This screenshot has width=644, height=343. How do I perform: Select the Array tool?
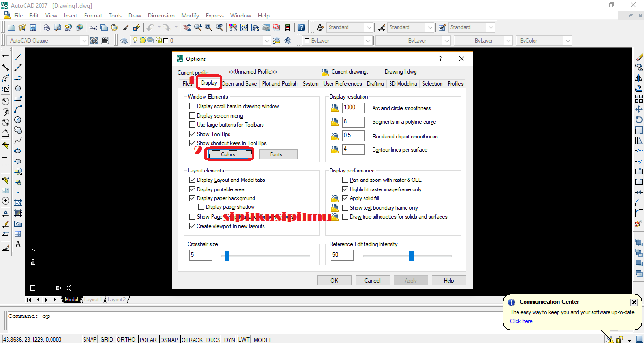(639, 99)
